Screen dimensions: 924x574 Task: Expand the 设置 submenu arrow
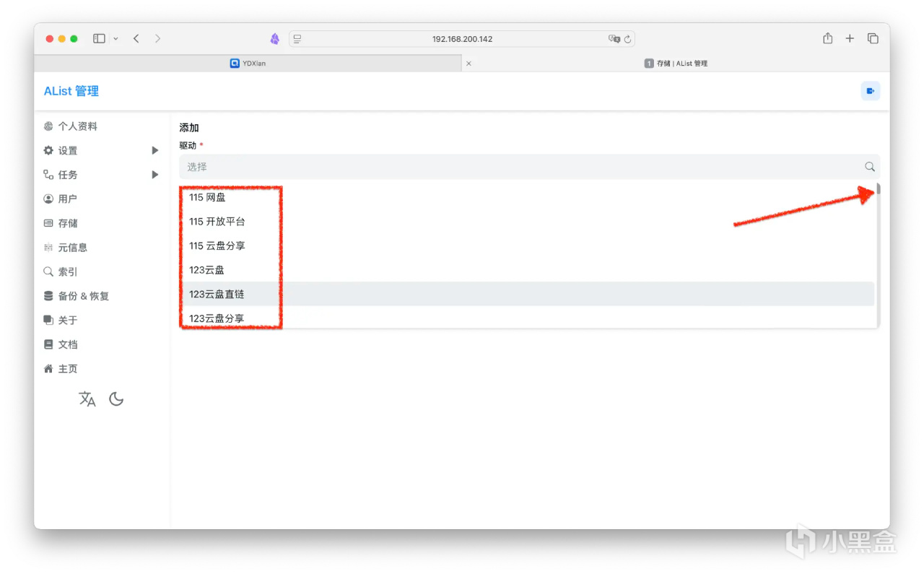(154, 150)
